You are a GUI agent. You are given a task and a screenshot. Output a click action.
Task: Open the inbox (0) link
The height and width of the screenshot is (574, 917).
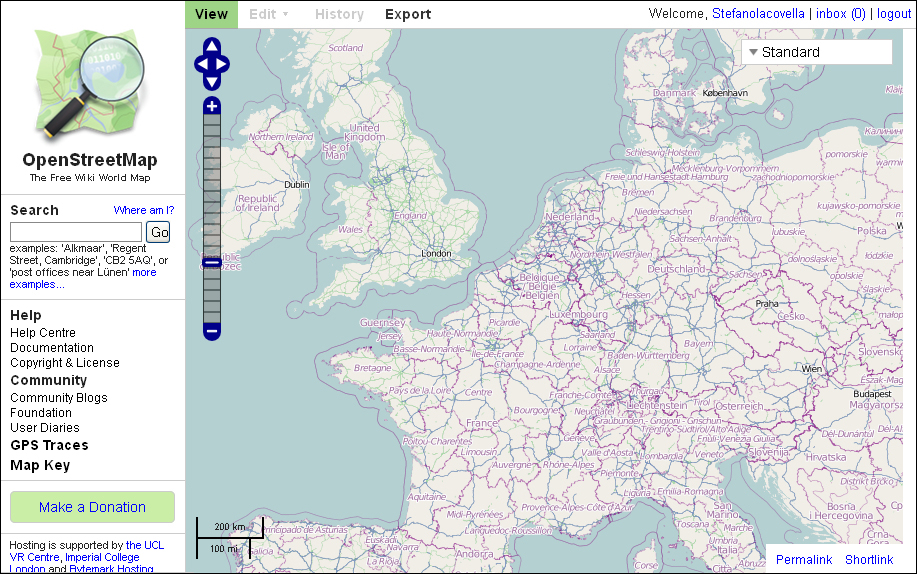click(840, 13)
